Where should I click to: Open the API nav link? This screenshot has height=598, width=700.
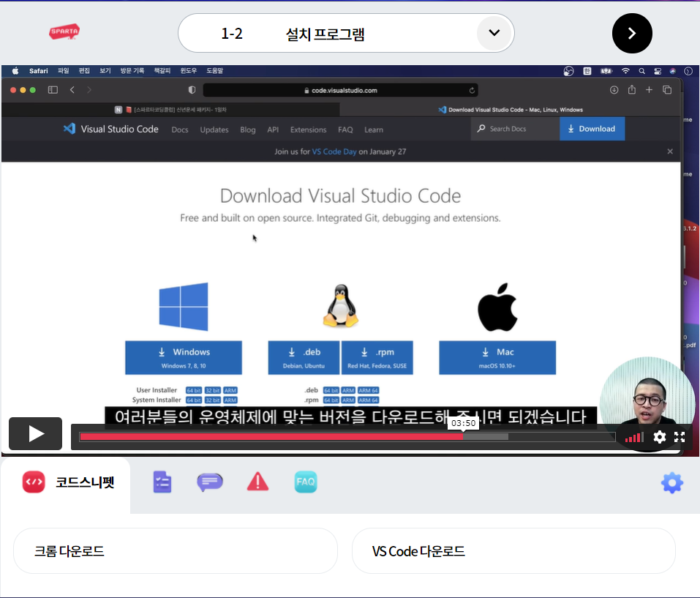273,130
